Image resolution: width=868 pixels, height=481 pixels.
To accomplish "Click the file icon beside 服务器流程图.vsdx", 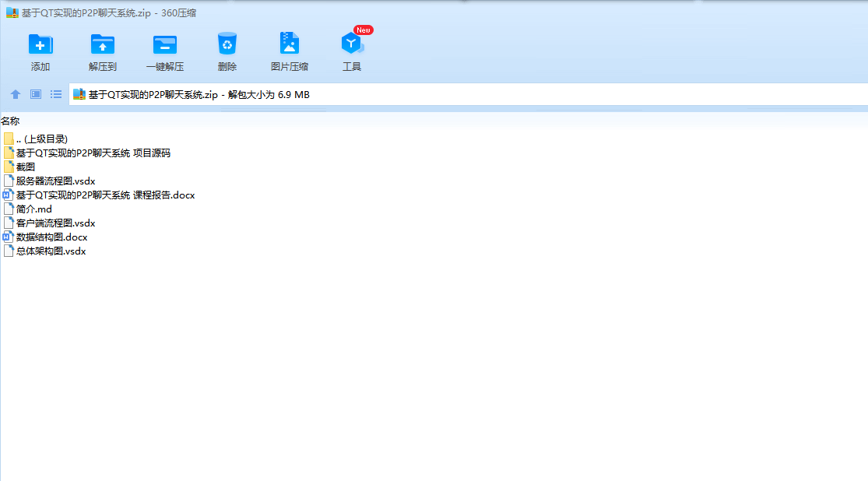I will (x=9, y=181).
